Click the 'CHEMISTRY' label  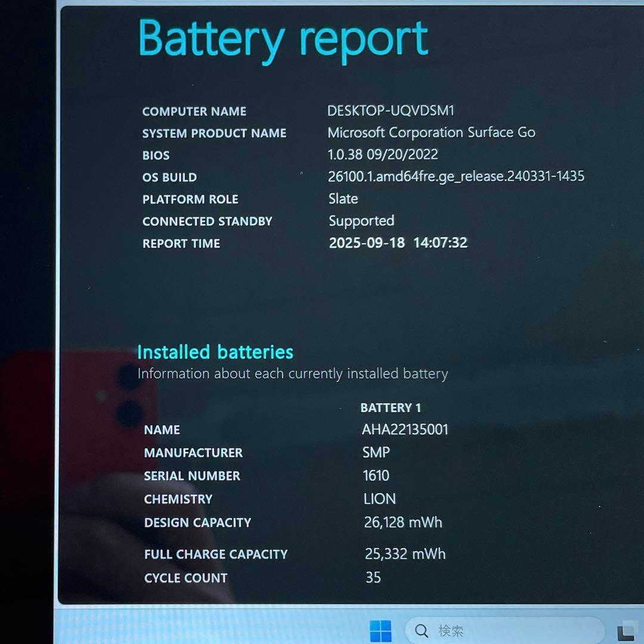(x=178, y=500)
